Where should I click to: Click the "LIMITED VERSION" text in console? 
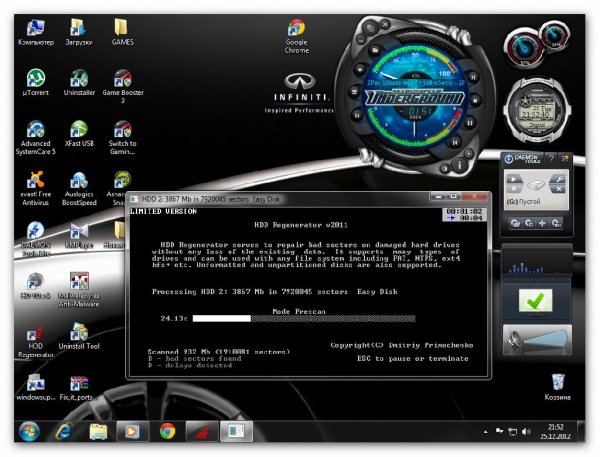tap(163, 211)
